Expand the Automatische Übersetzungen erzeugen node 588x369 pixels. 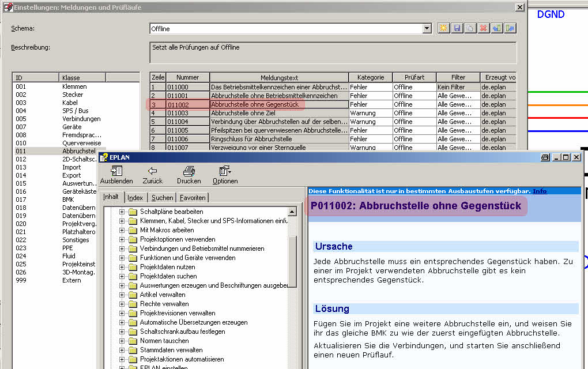tap(122, 322)
